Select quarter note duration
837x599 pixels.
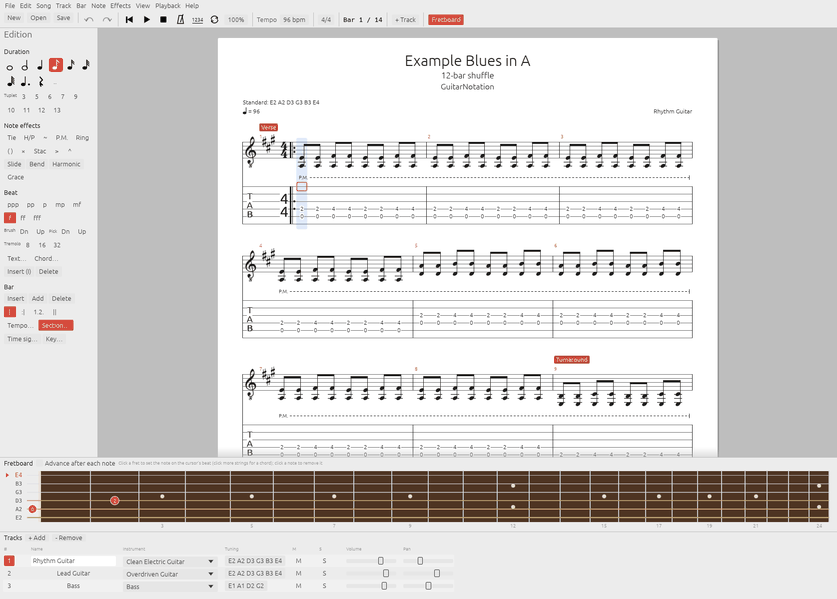(x=40, y=65)
